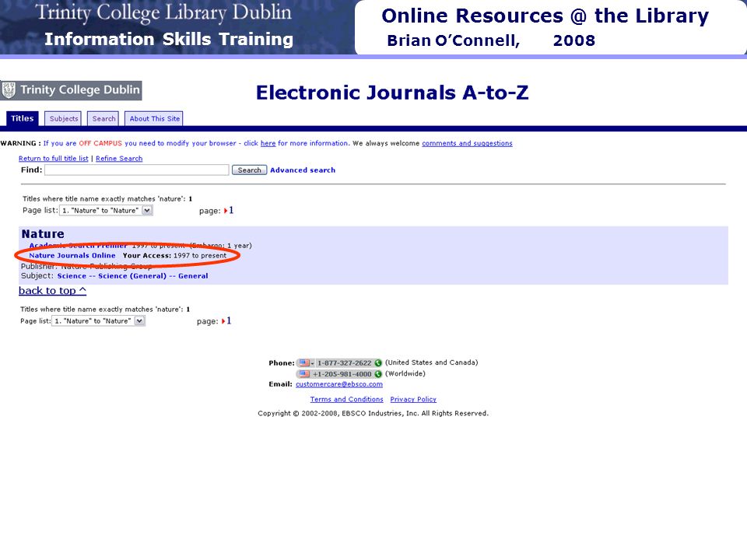
Task: Click the red arrow in the upper pager
Action: coord(226,211)
